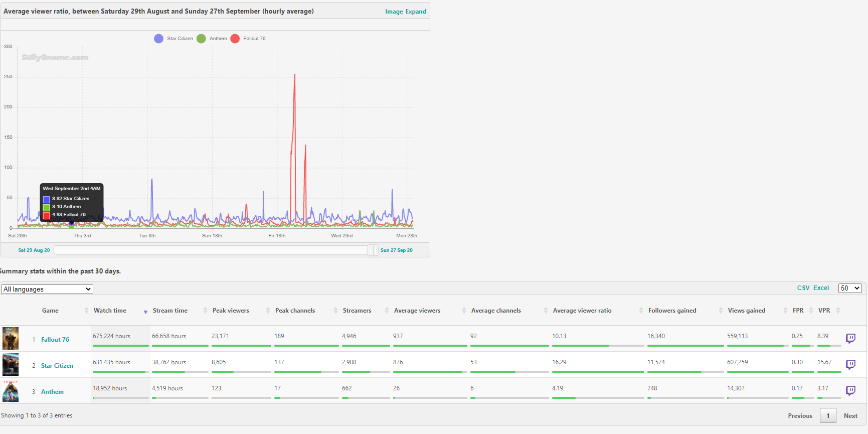
Task: Click the Expand link above chart
Action: point(416,12)
